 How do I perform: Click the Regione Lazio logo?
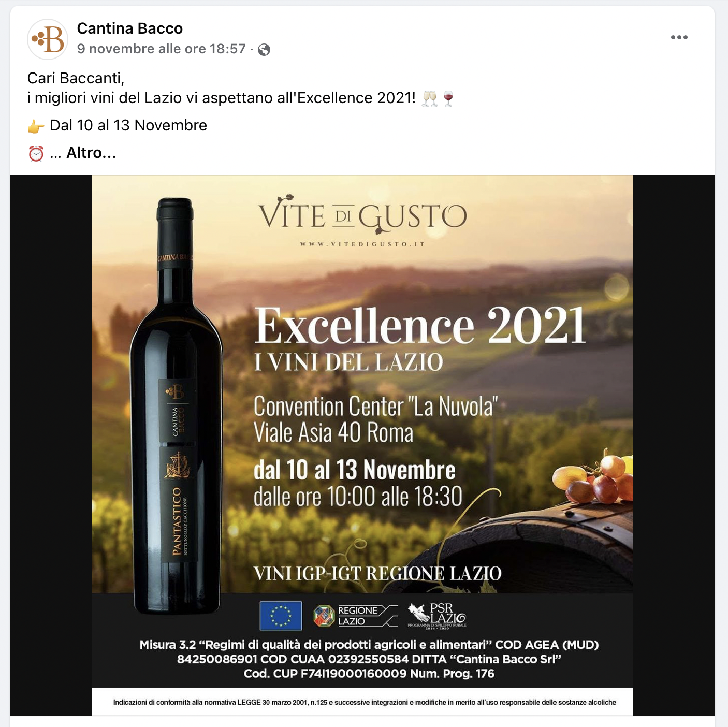[x=356, y=616]
